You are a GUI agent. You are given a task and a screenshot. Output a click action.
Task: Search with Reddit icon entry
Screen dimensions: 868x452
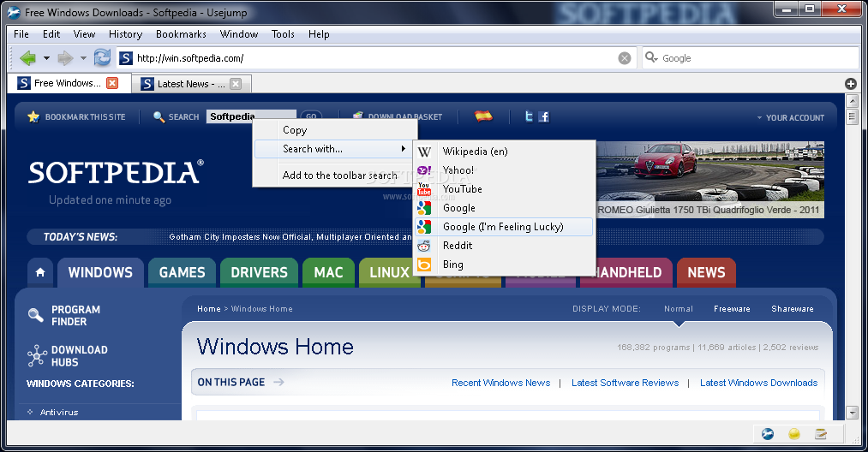tap(424, 246)
